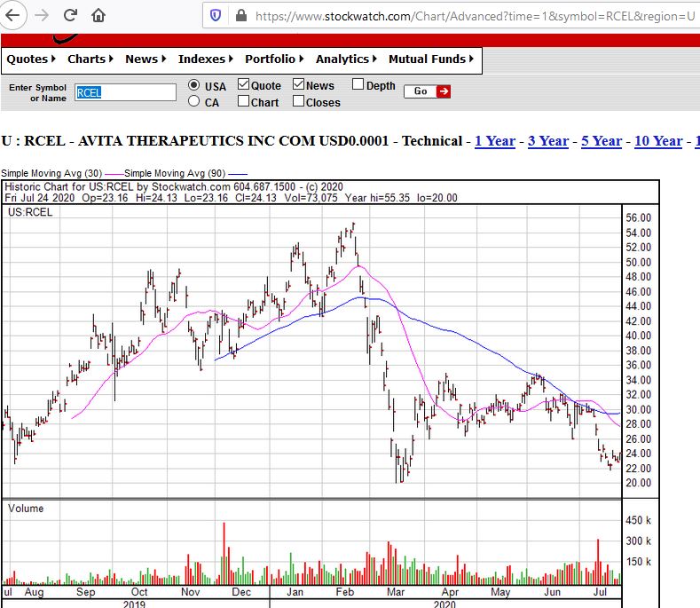This screenshot has width=700, height=608.
Task: Click the Go button
Action: coord(428,91)
